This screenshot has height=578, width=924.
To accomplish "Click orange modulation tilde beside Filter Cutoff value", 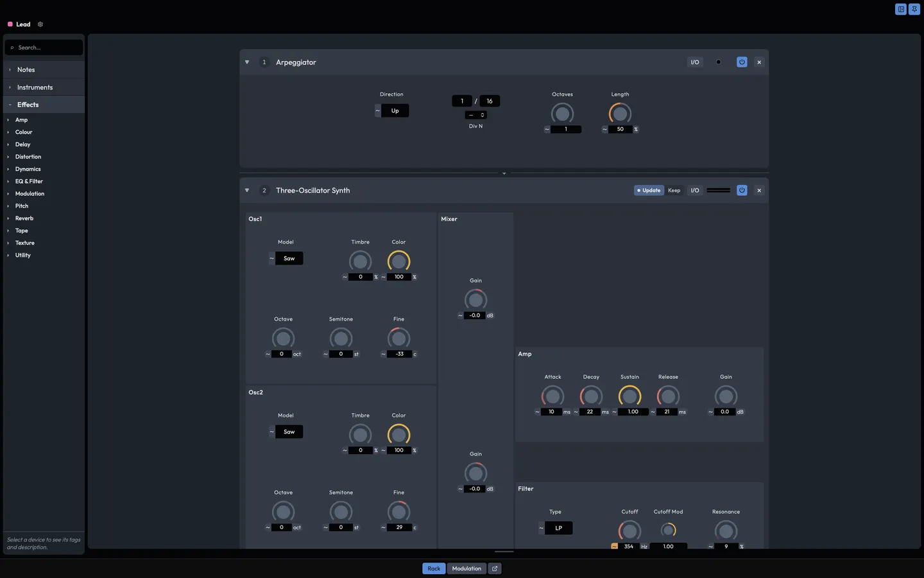I will [614, 547].
